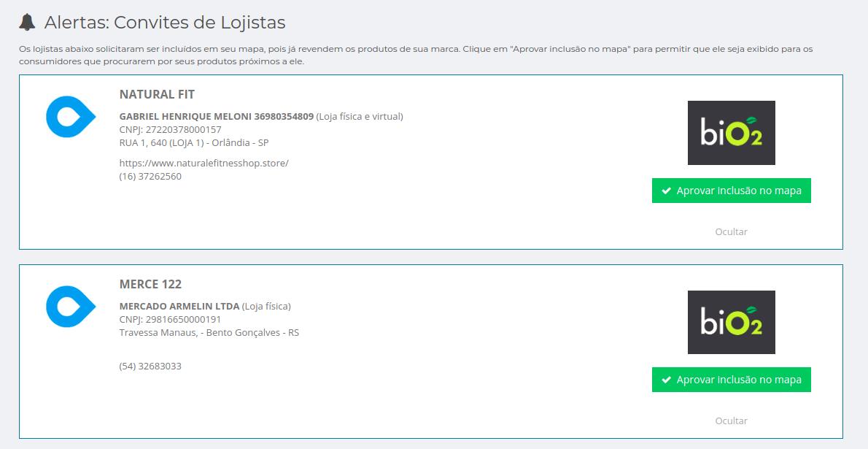The image size is (868, 449).
Task: Click the CNPJ 29816650000191 text
Action: coord(170,319)
